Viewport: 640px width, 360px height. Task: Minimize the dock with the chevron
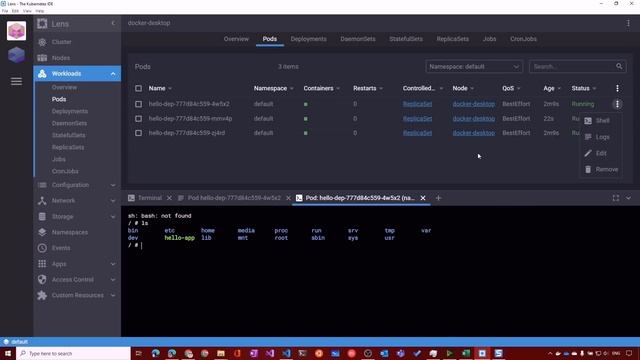click(x=628, y=198)
